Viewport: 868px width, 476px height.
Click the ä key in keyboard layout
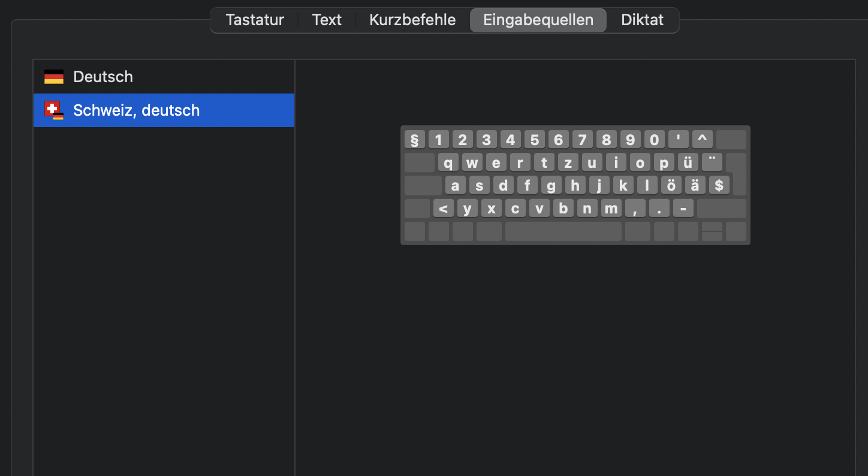coord(695,185)
